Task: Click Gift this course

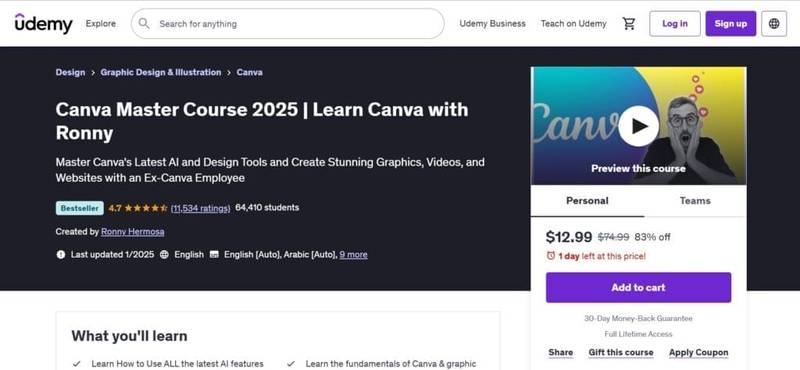Action: (621, 352)
